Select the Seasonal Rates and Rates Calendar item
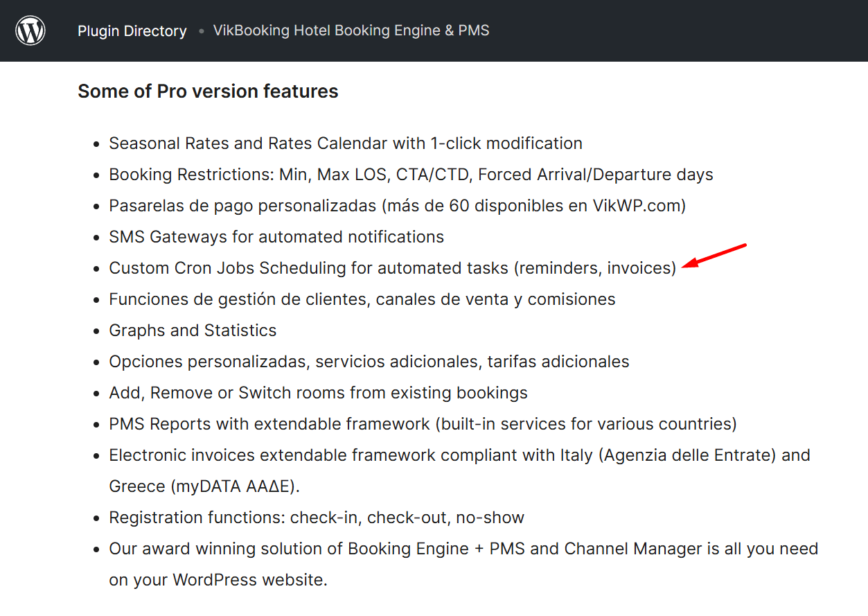 (345, 143)
